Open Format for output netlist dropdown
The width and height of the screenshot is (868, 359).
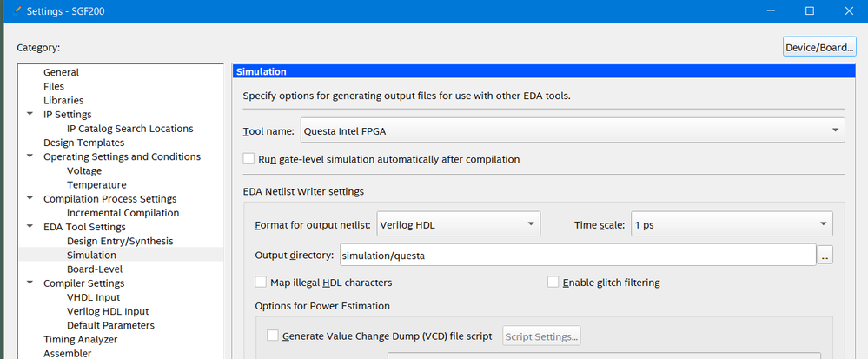tap(459, 224)
